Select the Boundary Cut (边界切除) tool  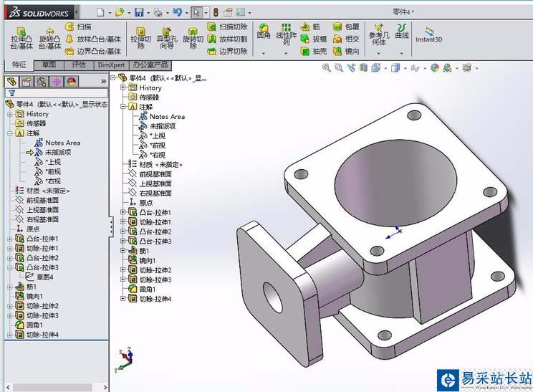227,52
